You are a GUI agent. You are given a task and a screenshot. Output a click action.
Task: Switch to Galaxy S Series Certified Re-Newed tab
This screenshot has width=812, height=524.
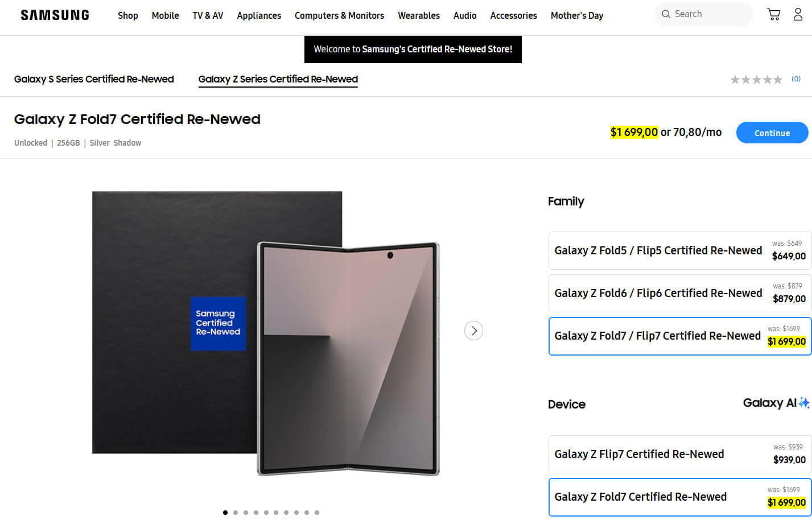tap(94, 79)
